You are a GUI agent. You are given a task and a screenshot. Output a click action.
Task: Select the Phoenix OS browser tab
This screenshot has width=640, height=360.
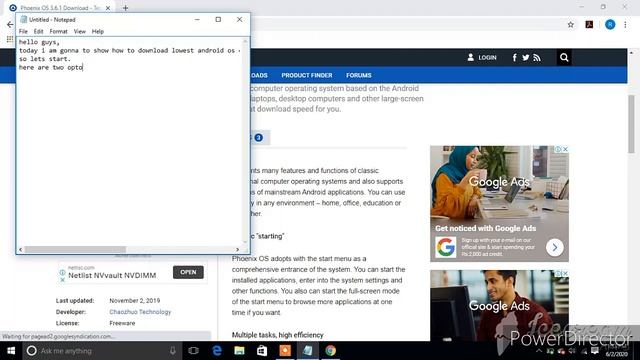pos(60,8)
